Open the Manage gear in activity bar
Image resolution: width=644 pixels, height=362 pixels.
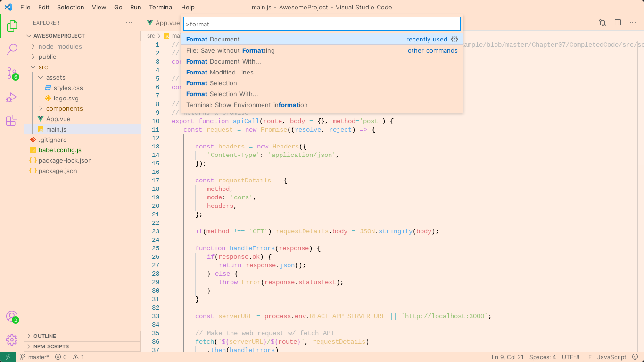point(12,339)
